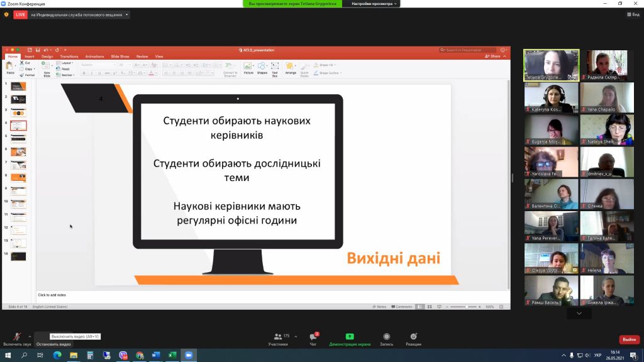The height and width of the screenshot is (362, 644).
Task: Open the Shape Fill dropdown
Action: tap(325, 65)
